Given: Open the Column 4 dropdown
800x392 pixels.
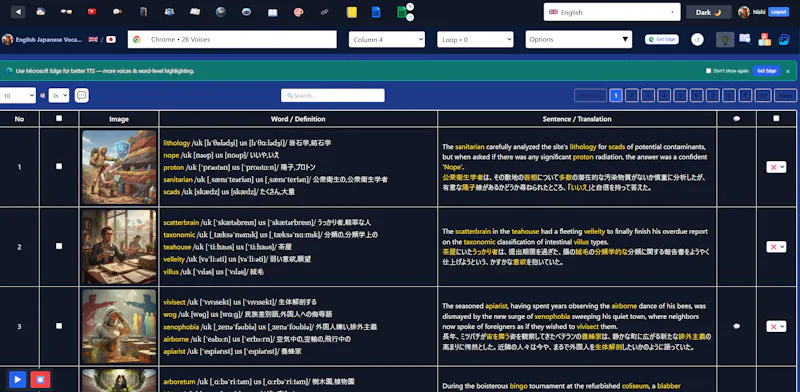Looking at the screenshot, I should point(387,39).
